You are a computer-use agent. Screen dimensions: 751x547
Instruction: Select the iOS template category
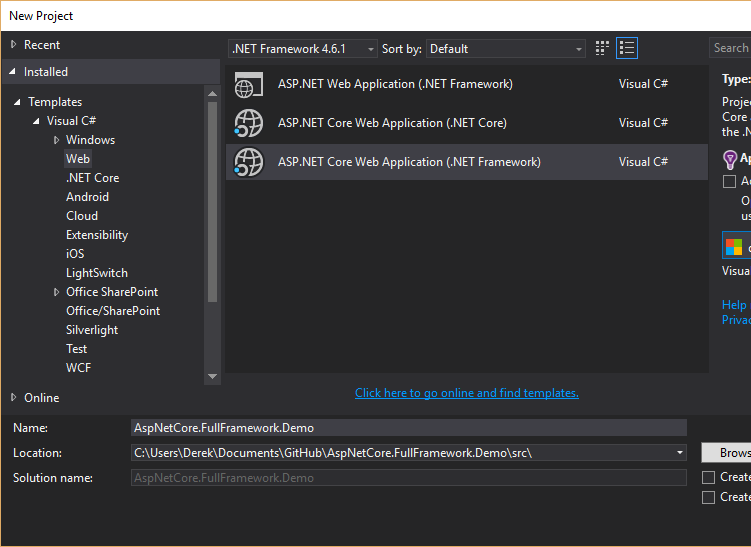[x=75, y=254]
